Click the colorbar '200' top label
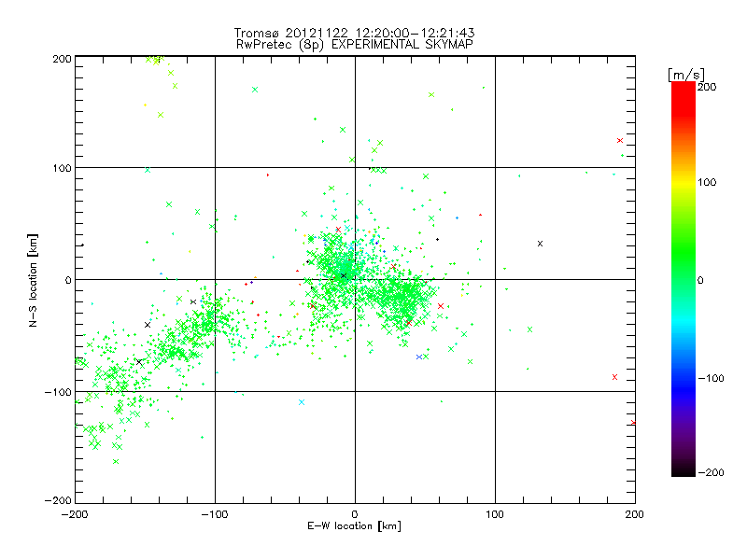Viewport: 747px width, 560px height. [707, 87]
